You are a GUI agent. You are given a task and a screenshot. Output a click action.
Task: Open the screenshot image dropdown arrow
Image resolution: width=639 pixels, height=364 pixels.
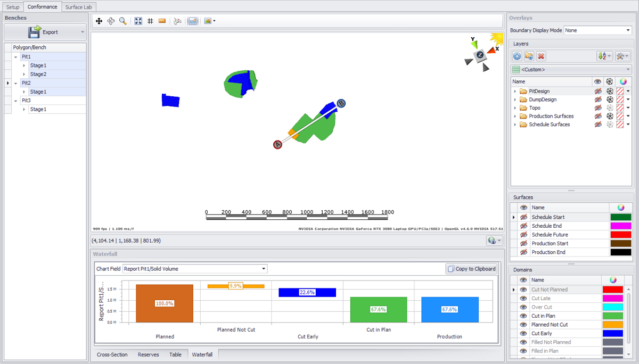(x=214, y=21)
